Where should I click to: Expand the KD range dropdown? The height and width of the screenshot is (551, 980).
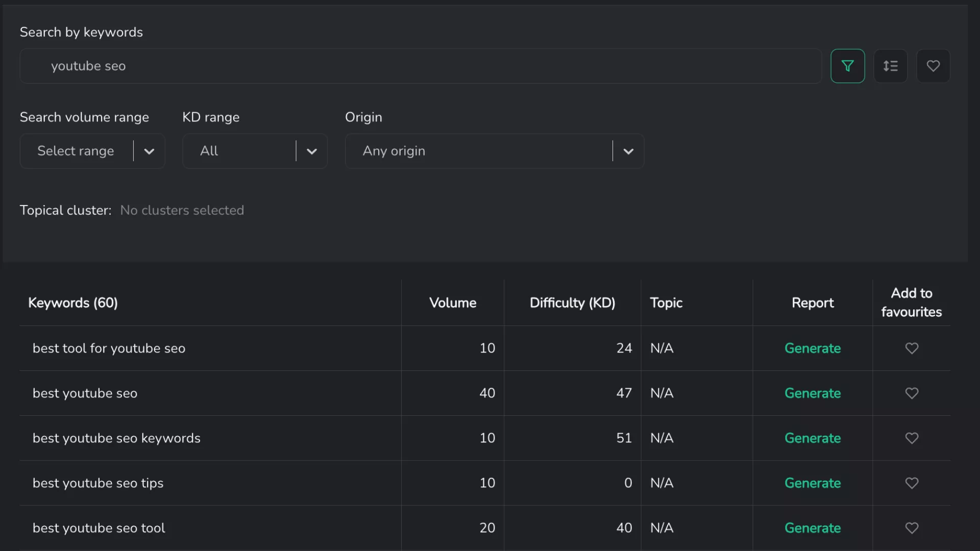[x=255, y=151]
